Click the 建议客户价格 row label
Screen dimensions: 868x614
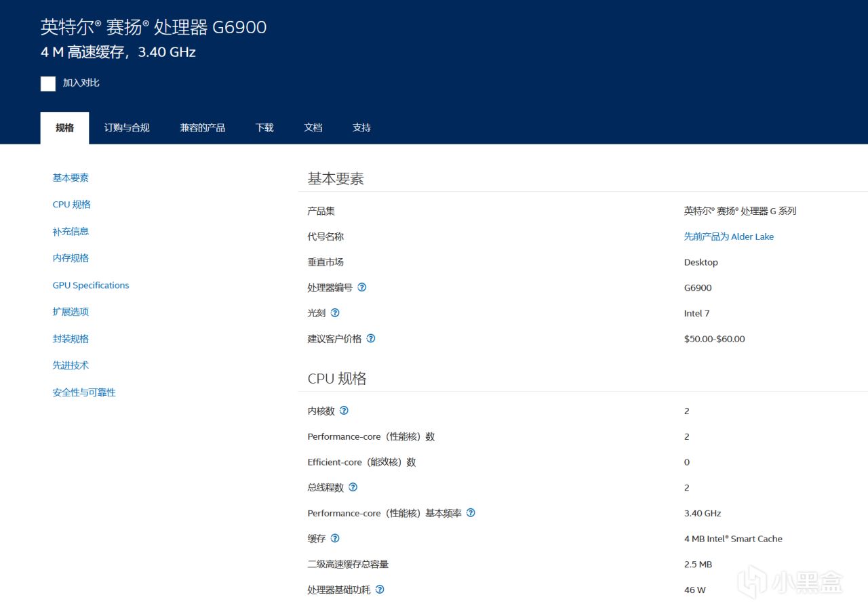[x=335, y=339]
